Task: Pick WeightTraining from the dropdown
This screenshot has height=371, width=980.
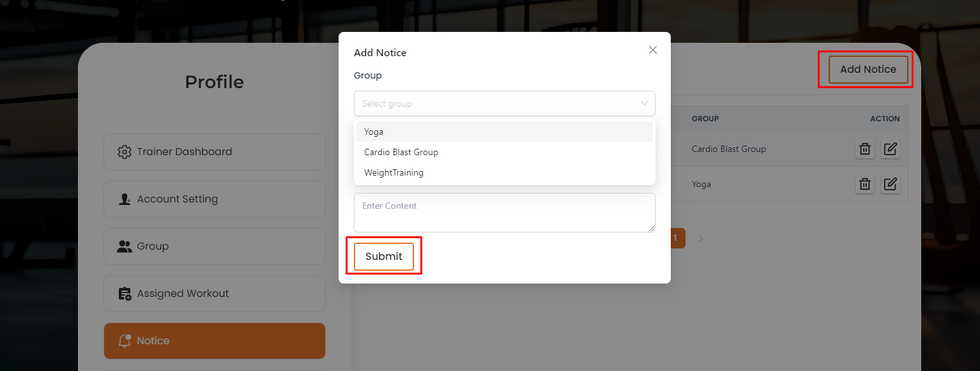Action: click(x=394, y=172)
